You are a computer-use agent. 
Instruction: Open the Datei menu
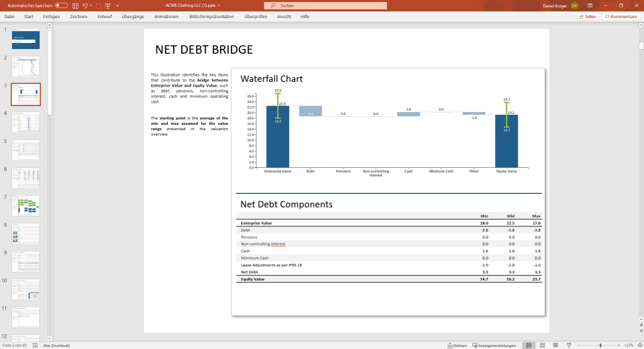point(9,16)
